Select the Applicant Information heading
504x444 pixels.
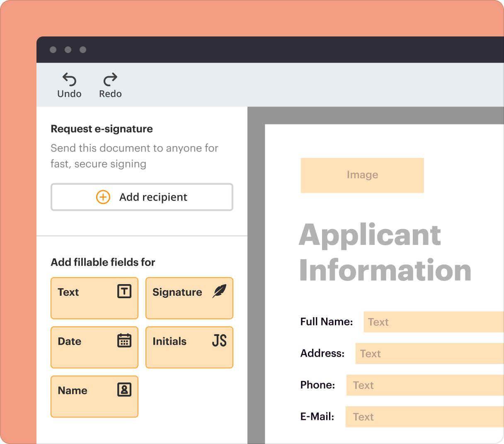(x=385, y=253)
